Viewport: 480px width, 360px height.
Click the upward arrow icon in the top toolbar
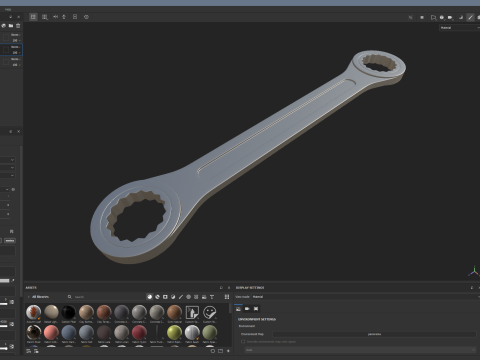point(64,17)
